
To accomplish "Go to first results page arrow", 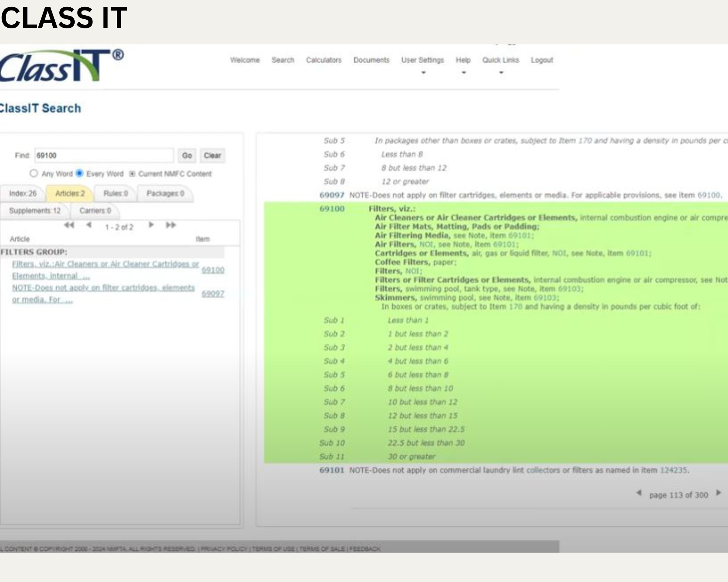I will pyautogui.click(x=69, y=225).
